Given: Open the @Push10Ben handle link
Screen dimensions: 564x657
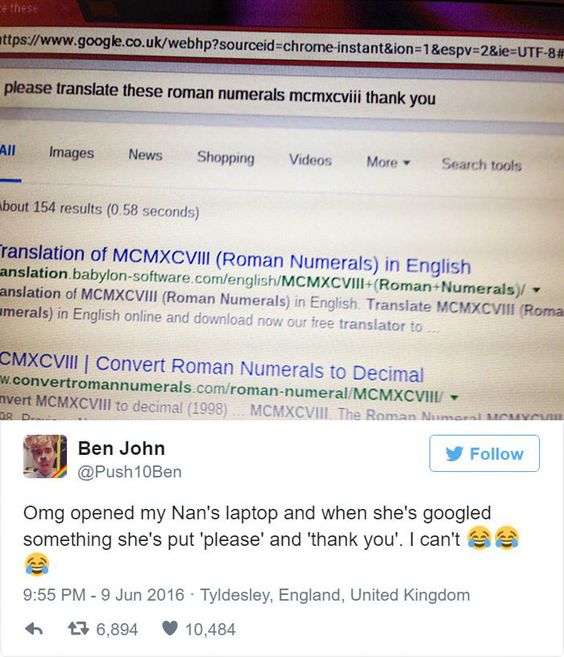Looking at the screenshot, I should [129, 472].
